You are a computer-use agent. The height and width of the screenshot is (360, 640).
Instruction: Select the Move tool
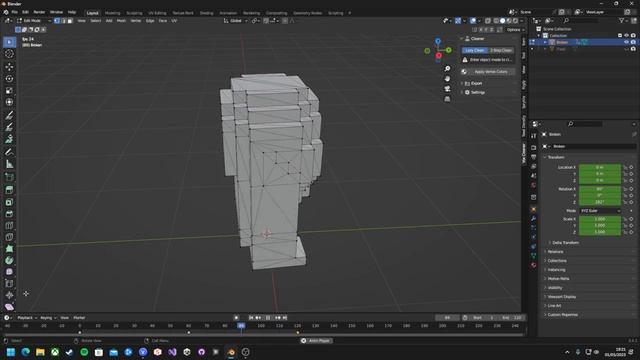point(9,67)
